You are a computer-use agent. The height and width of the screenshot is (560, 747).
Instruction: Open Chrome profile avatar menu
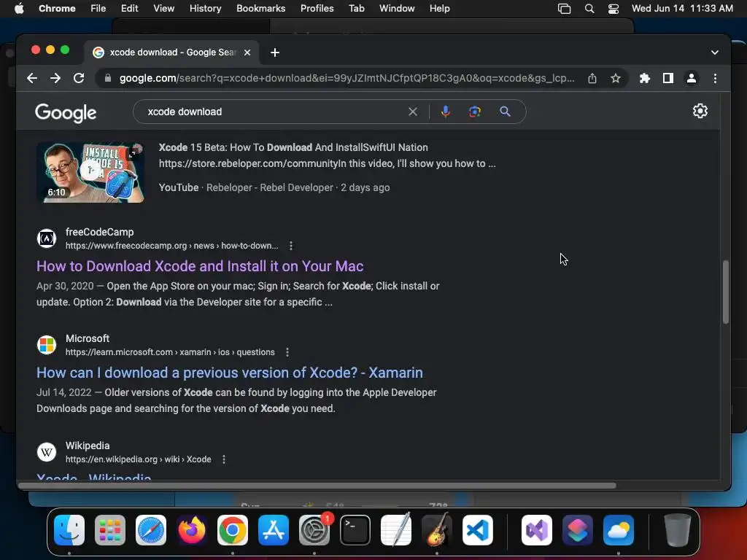point(692,78)
